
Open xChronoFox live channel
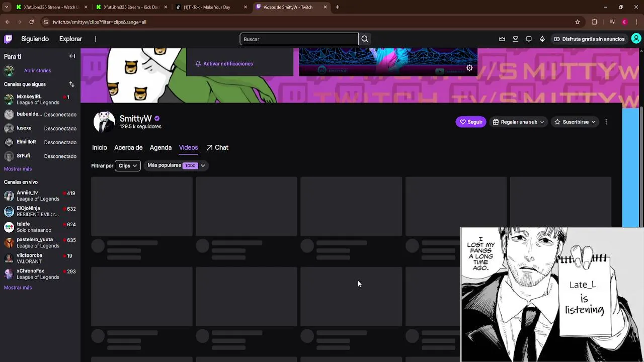40,274
